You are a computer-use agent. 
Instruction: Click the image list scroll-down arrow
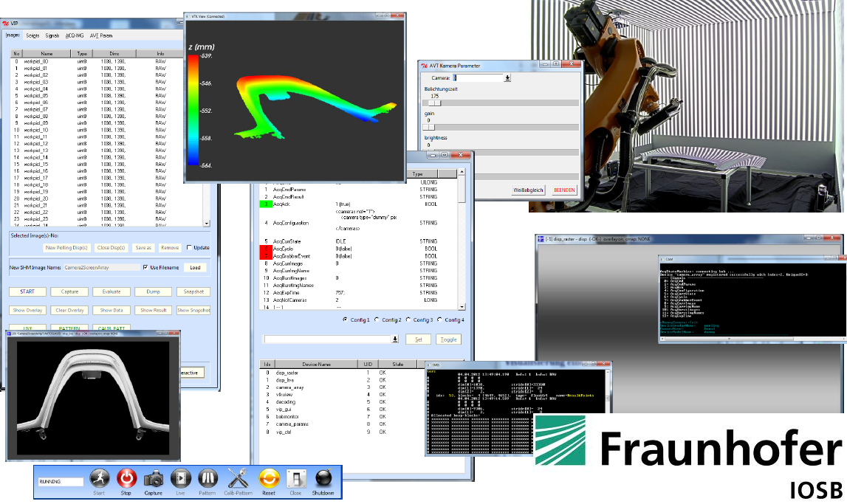point(207,224)
